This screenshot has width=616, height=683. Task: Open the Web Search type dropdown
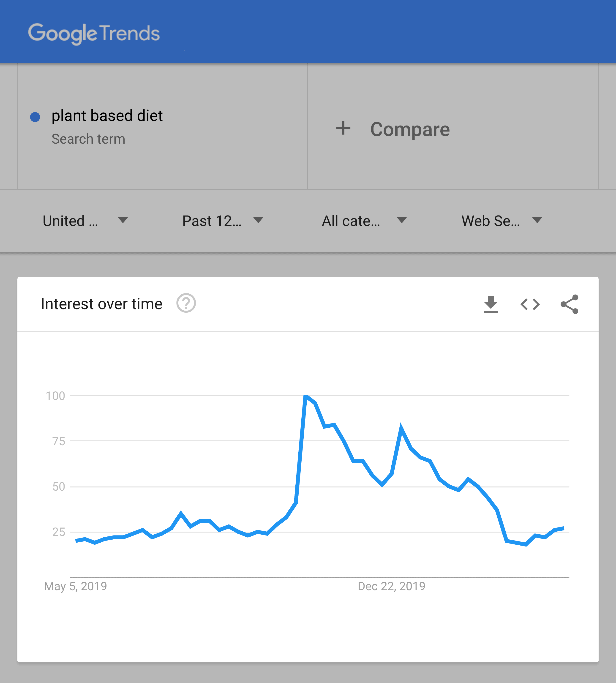[x=502, y=221]
